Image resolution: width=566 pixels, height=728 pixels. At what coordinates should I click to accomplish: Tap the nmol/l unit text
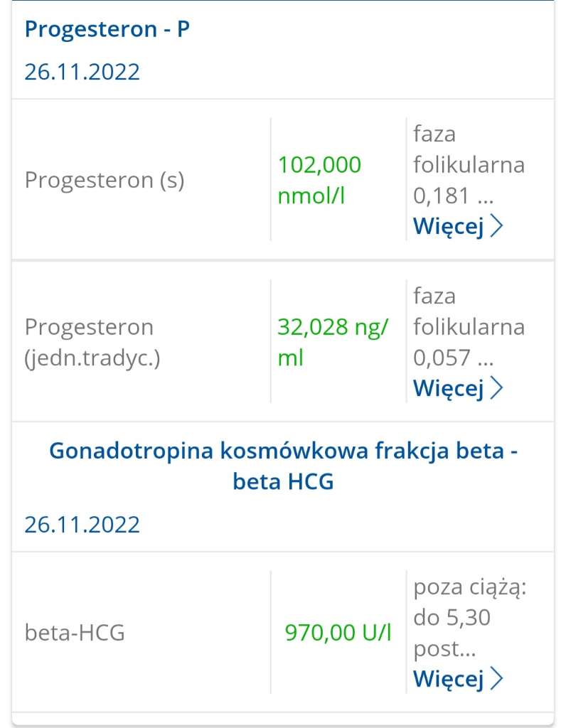[311, 196]
